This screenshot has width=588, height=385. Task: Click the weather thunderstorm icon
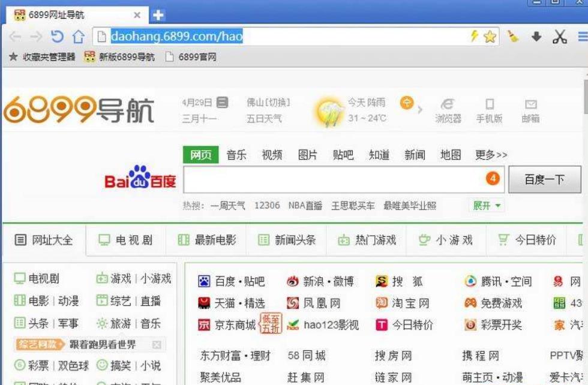[x=329, y=112]
